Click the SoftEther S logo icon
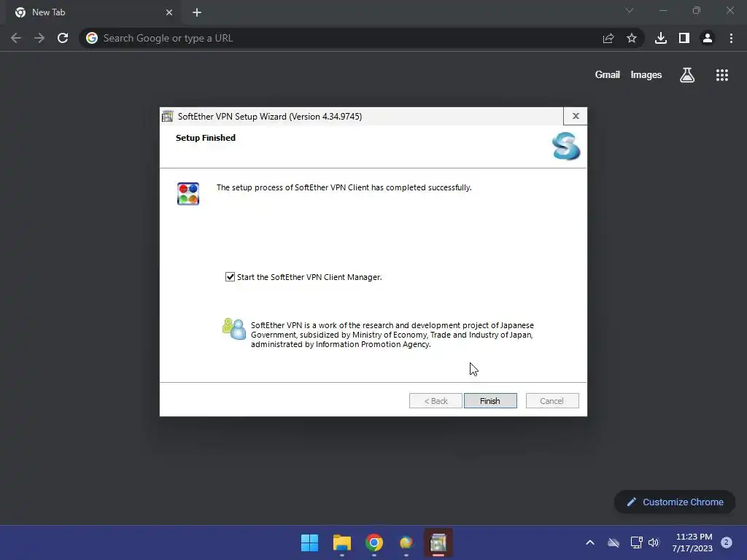 point(566,146)
